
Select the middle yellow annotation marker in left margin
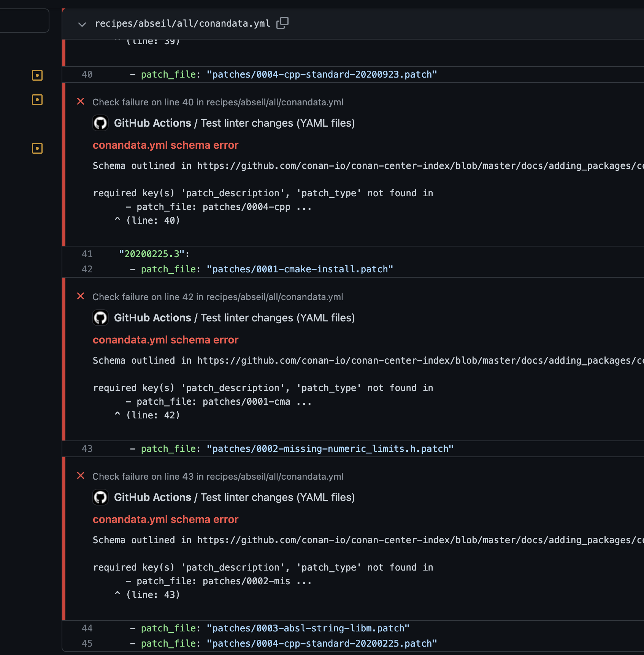[37, 100]
